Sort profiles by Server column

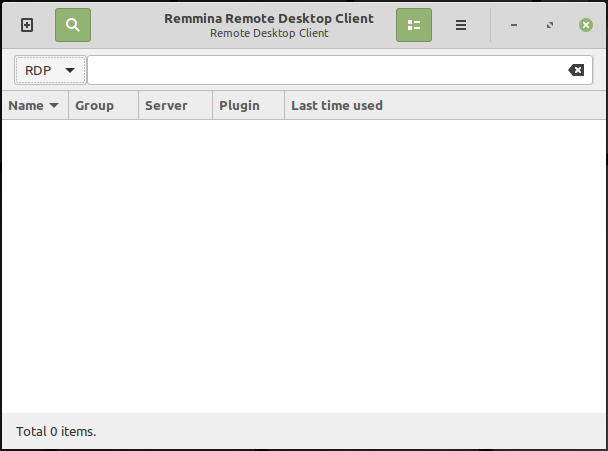[x=175, y=105]
